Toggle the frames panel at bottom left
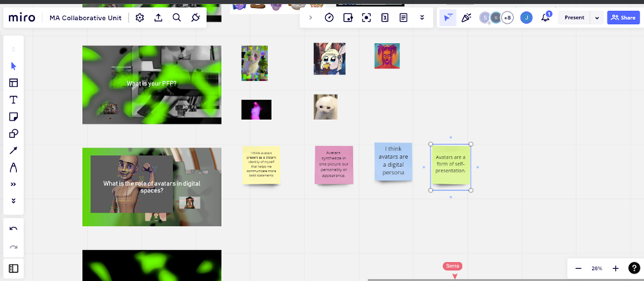The image size is (644, 281). [13, 268]
